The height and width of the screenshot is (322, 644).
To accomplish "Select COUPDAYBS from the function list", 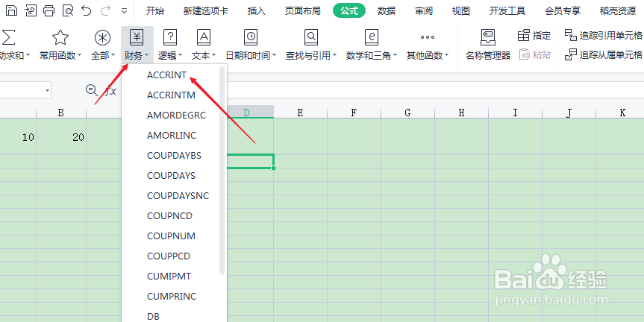I will tap(174, 156).
